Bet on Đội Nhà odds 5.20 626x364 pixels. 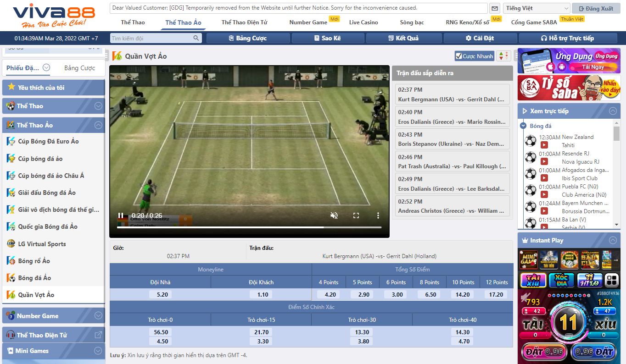(x=160, y=294)
